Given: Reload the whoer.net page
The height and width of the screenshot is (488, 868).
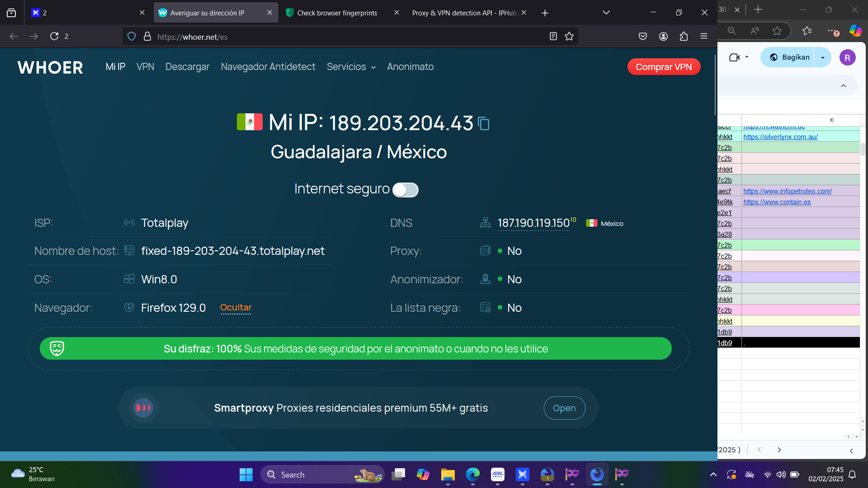Looking at the screenshot, I should pyautogui.click(x=54, y=37).
